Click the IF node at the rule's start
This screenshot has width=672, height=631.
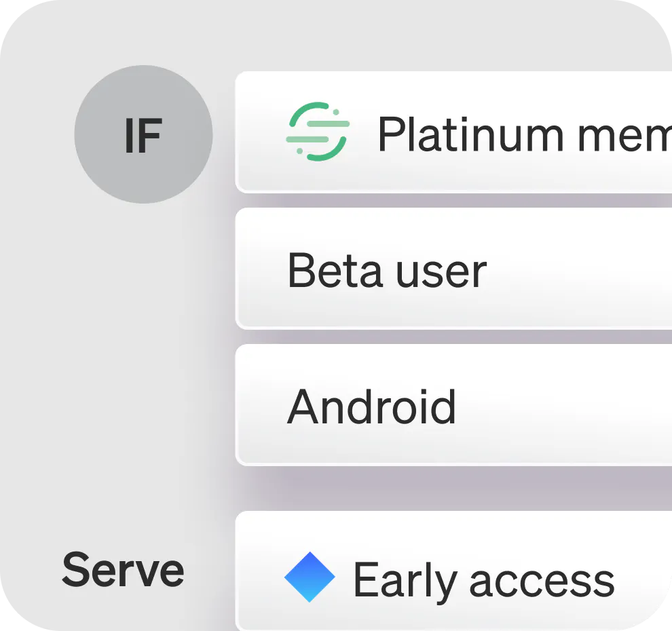(143, 134)
